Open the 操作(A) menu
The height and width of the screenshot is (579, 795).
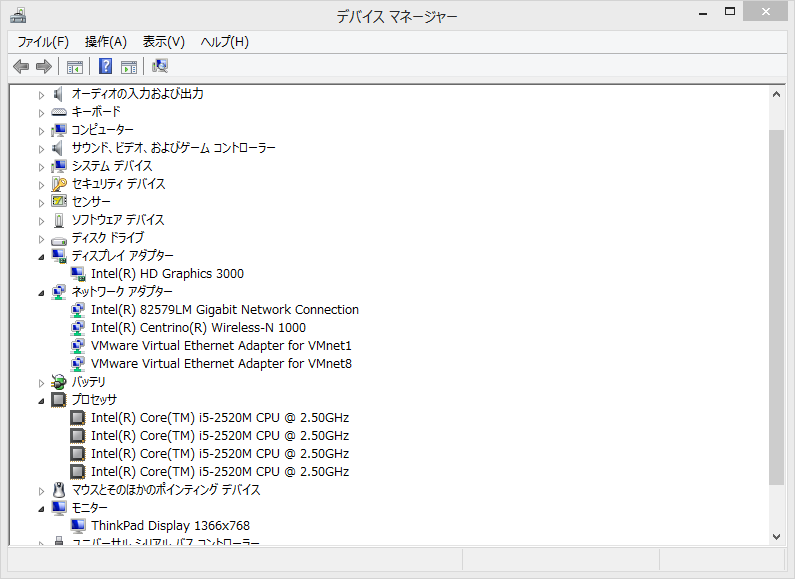[106, 42]
